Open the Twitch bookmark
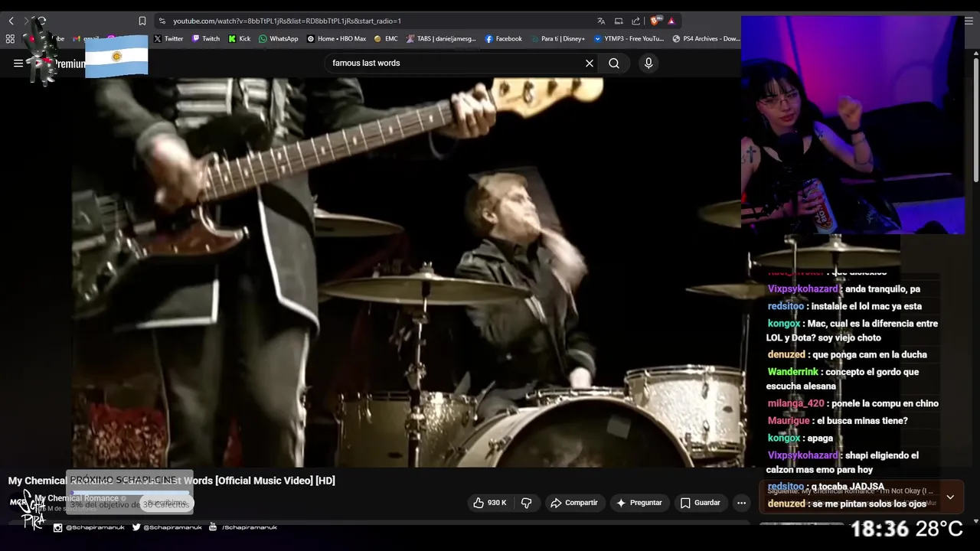This screenshot has height=551, width=980. pos(206,38)
